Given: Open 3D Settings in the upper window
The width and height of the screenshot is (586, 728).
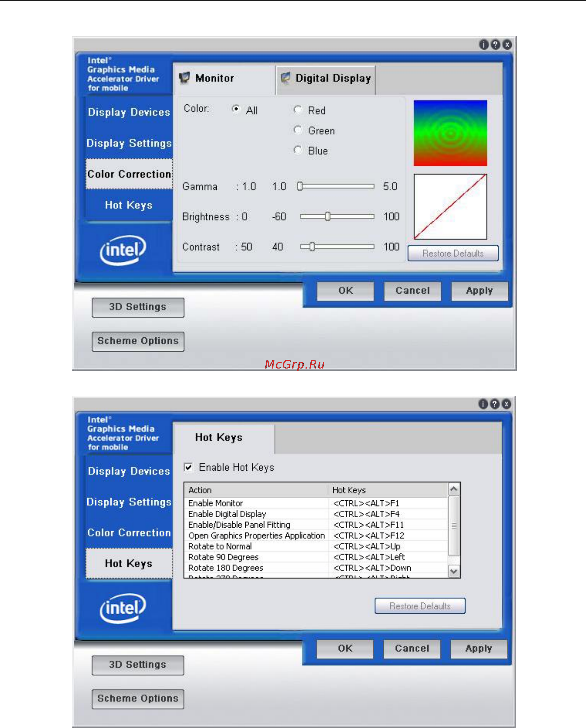Looking at the screenshot, I should (x=138, y=307).
